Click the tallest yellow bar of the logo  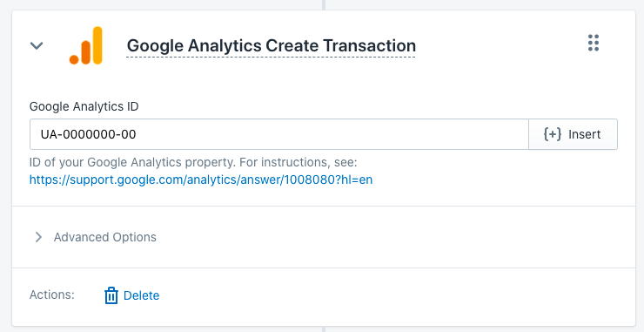click(x=97, y=45)
